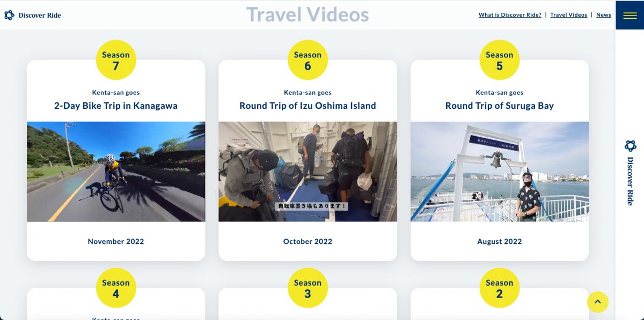
Task: Click the Discover Ride sidebar logo icon
Action: pyautogui.click(x=630, y=146)
